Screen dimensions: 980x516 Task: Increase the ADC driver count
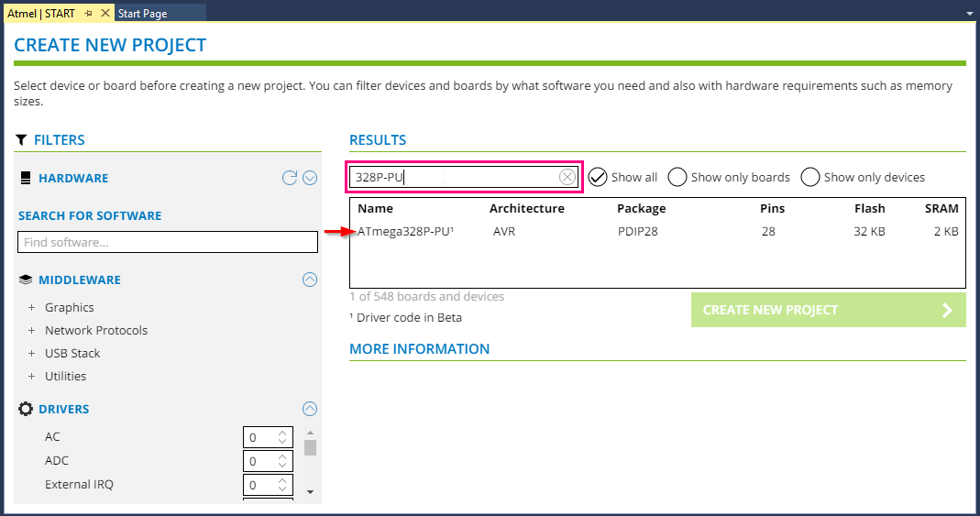tap(282, 456)
